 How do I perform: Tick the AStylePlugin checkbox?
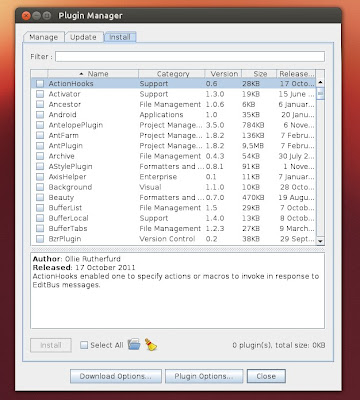coord(40,166)
